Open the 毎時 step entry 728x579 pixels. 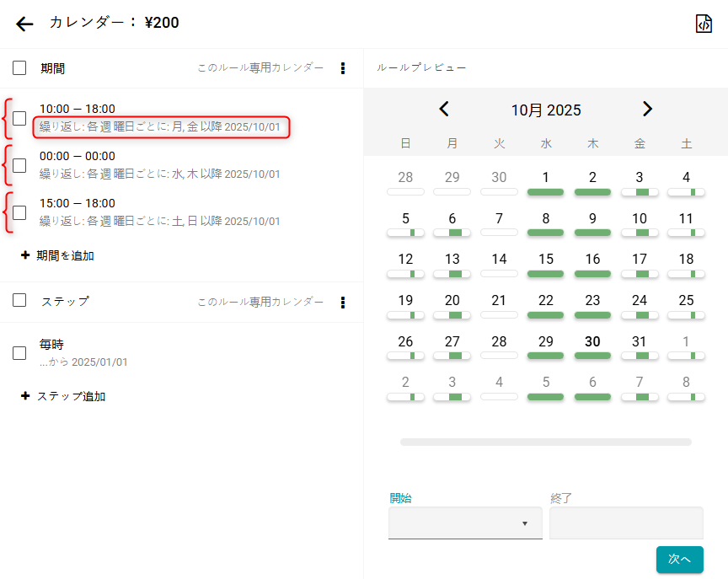[x=84, y=352]
